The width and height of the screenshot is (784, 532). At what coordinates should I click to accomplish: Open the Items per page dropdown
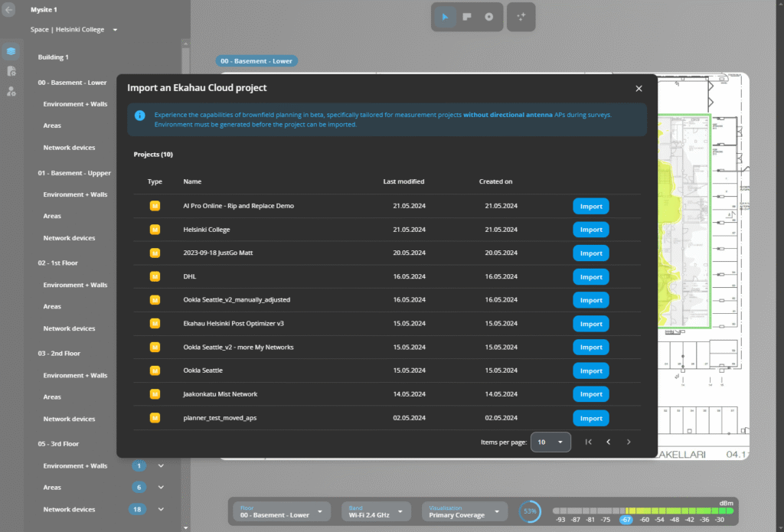[550, 442]
